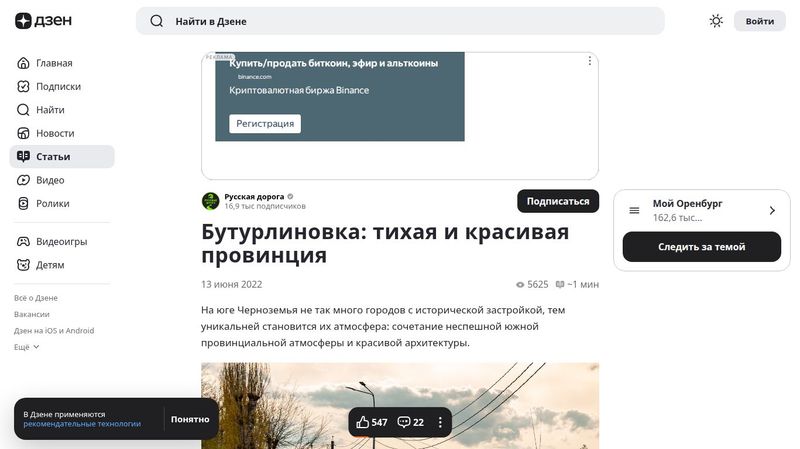Click the search magnifier icon
This screenshot has height=449, width=800.
pyautogui.click(x=157, y=21)
